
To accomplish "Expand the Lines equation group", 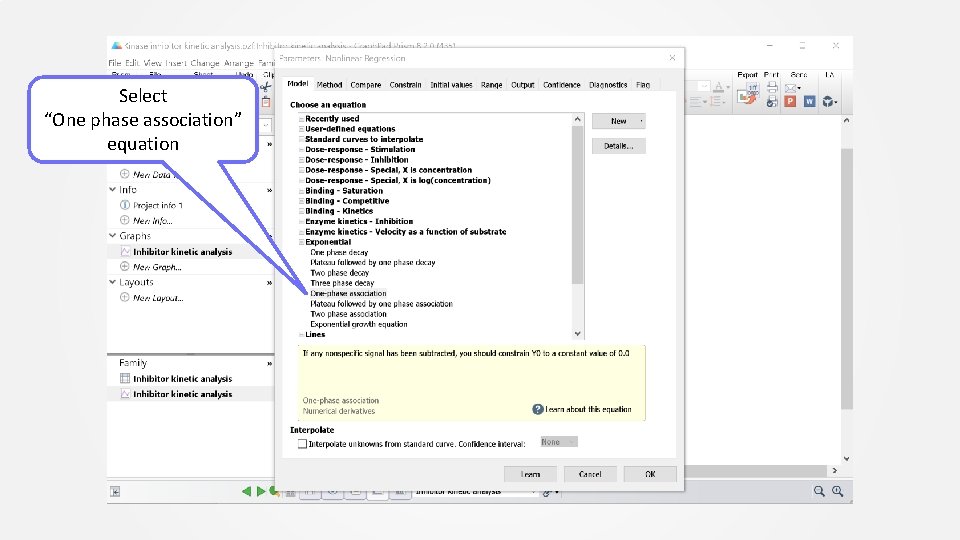I will click(x=301, y=335).
